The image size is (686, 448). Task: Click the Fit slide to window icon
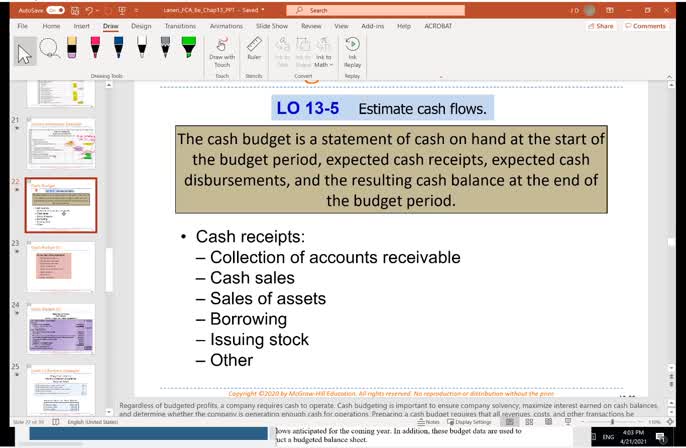pos(670,422)
